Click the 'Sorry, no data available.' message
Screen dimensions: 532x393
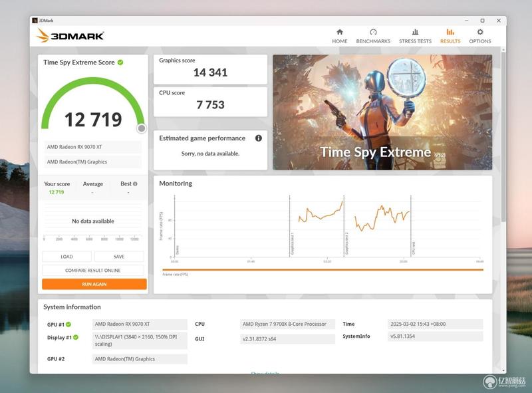(210, 154)
